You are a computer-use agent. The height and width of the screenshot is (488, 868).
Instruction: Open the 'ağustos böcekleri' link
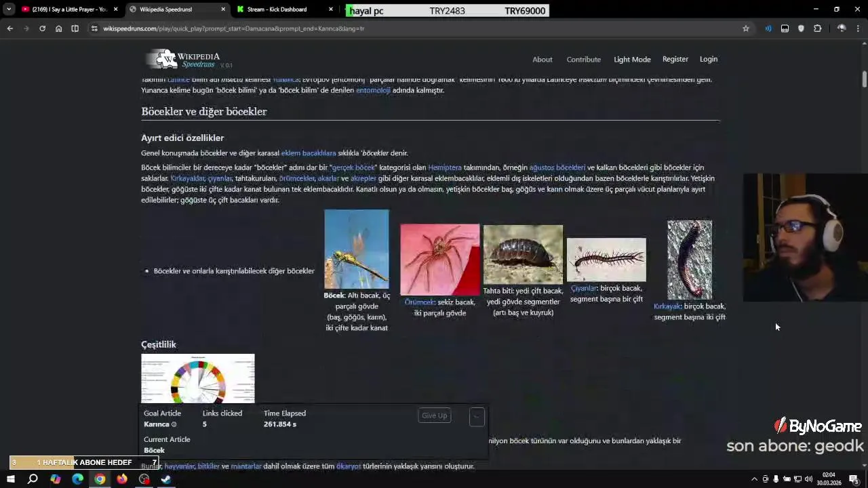pos(557,167)
